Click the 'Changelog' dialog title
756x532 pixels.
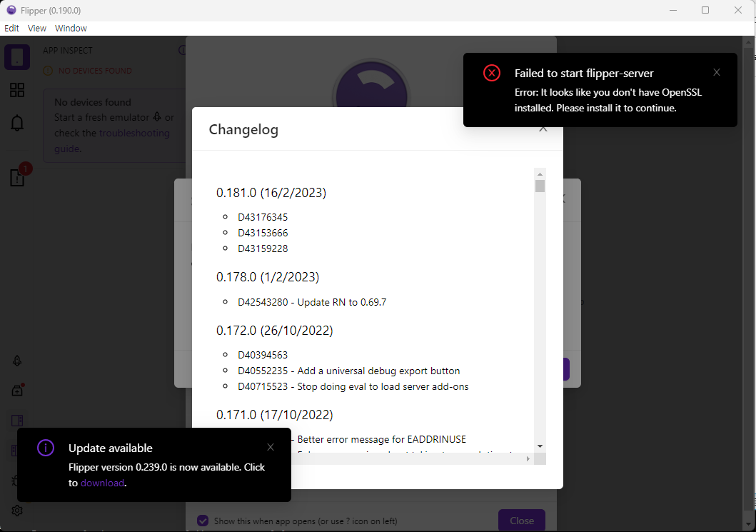243,130
